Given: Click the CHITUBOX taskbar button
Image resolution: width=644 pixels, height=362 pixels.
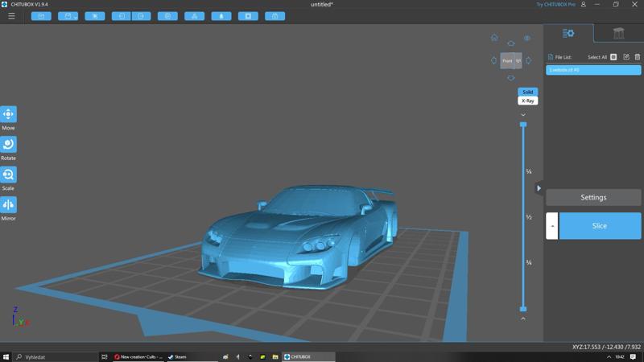Looking at the screenshot, I should click(x=308, y=356).
